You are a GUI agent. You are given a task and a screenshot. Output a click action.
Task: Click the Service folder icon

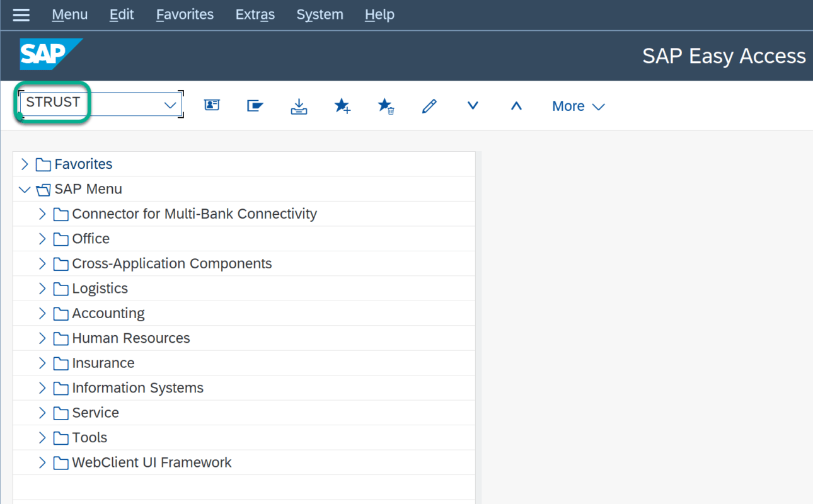click(61, 413)
